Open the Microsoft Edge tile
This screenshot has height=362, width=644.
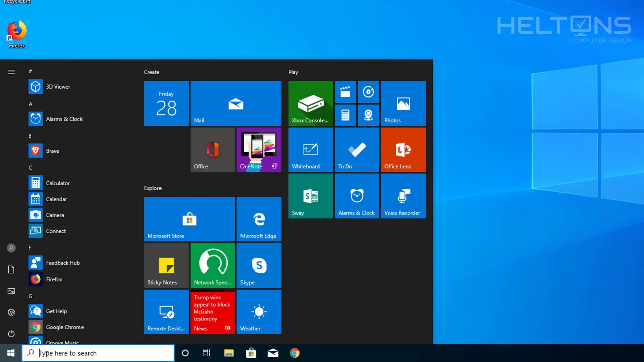[x=259, y=219]
